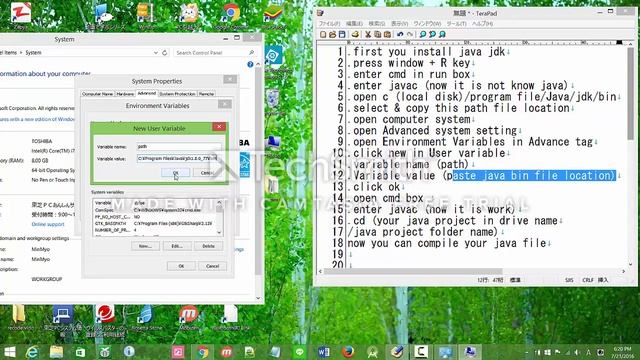Click Edit button under System variables
This screenshot has width=640, height=360.
pos(177,246)
